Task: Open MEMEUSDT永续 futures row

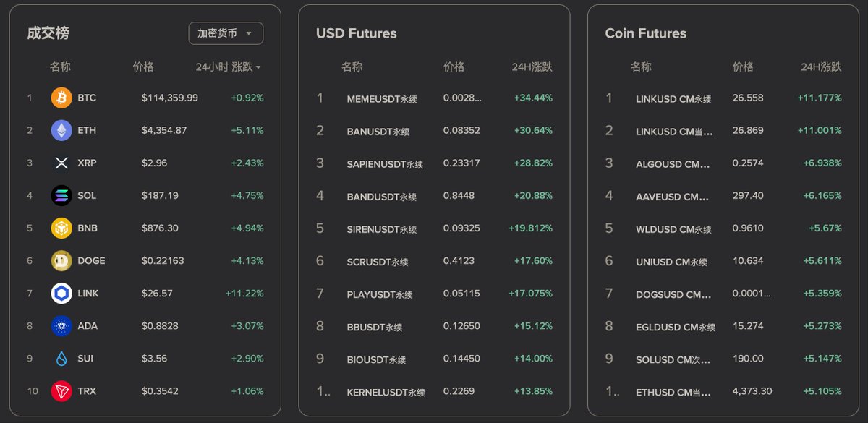Action: point(434,98)
